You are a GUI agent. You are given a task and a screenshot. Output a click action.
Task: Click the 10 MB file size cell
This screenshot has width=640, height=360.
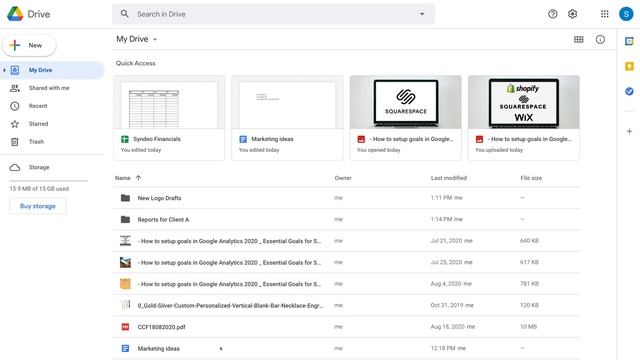pyautogui.click(x=528, y=327)
